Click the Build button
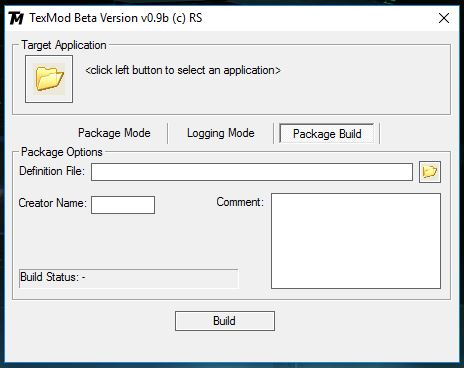 point(225,321)
